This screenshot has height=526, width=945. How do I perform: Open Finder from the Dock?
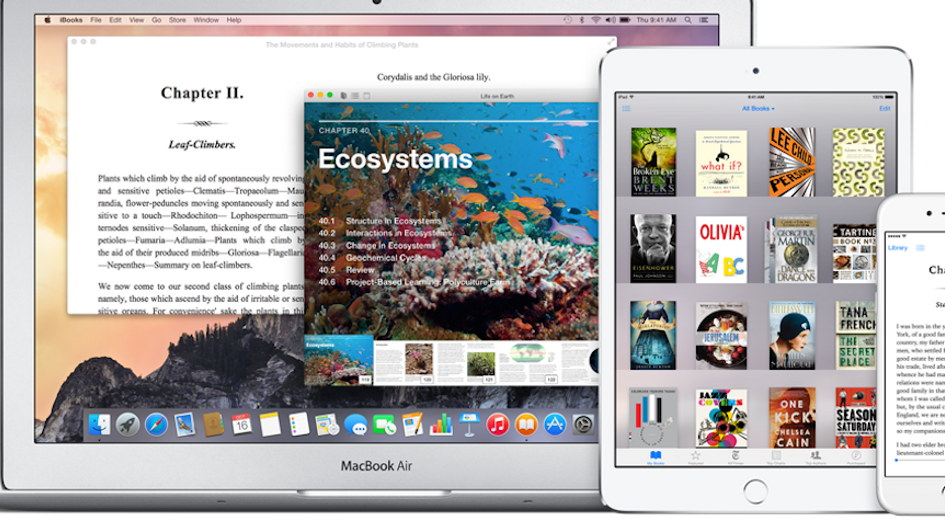click(99, 425)
